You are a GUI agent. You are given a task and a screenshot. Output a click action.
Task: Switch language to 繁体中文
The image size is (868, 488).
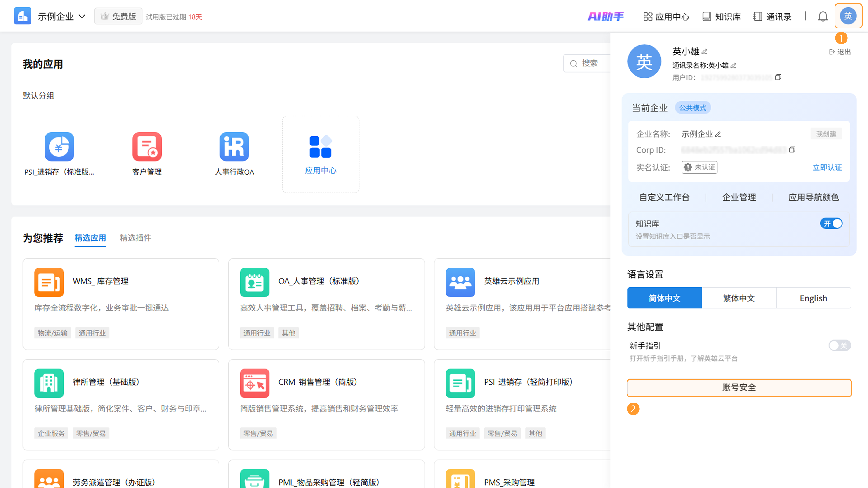(x=739, y=298)
